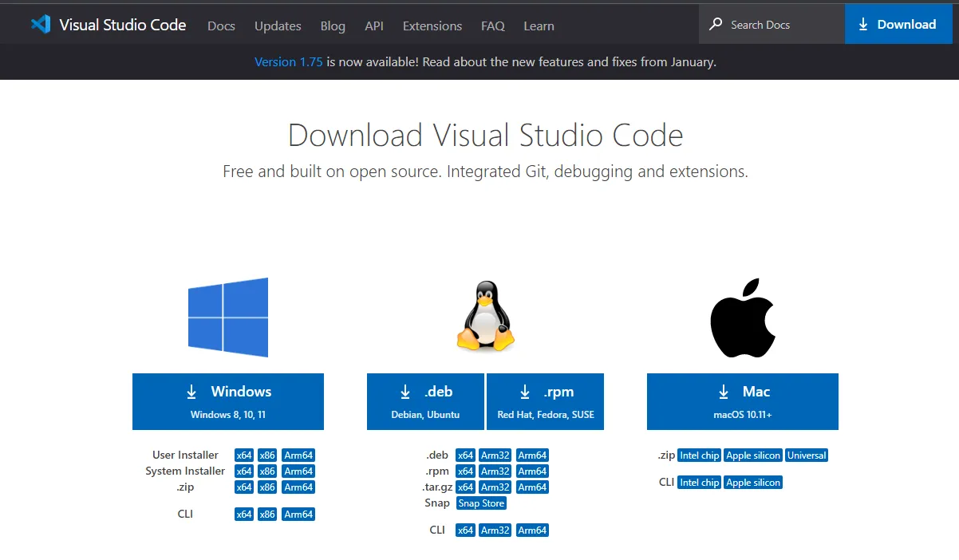The width and height of the screenshot is (959, 560).
Task: Click the Linux penguin mascot
Action: 485,317
